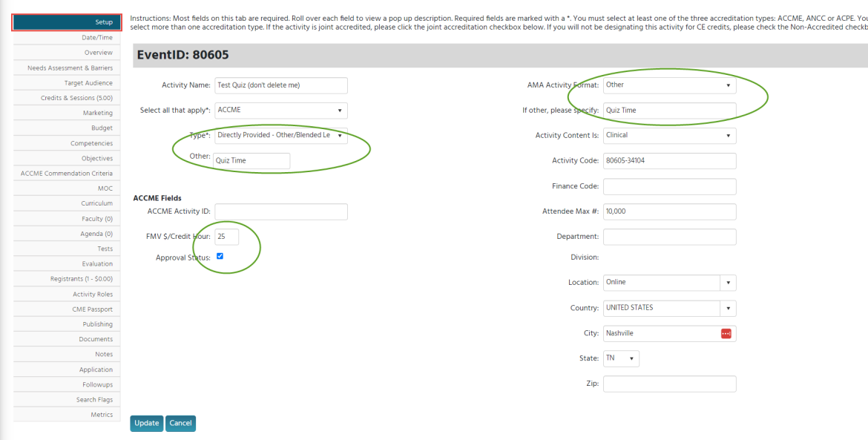Screen dimensions: 868x440
Task: Open the Activity Content Is dropdown
Action: tap(669, 136)
